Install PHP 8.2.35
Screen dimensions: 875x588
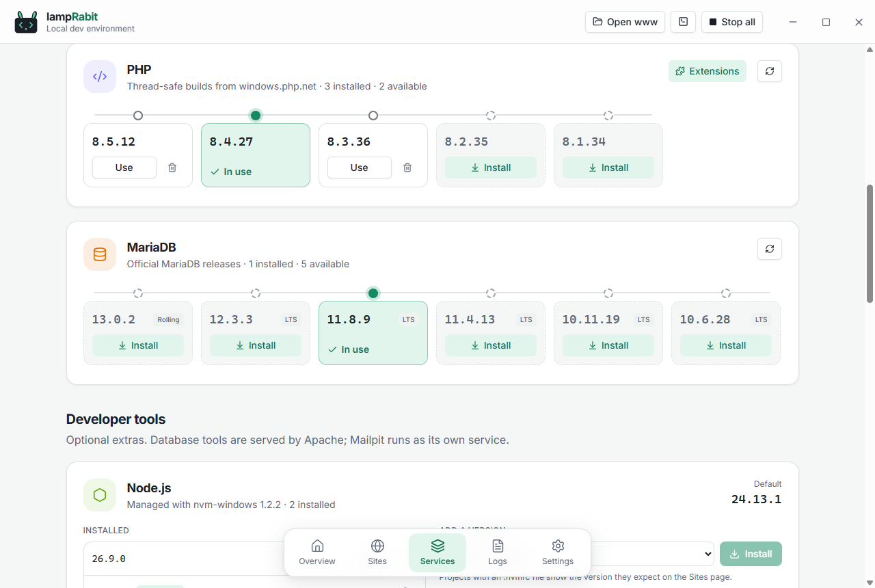pos(491,168)
